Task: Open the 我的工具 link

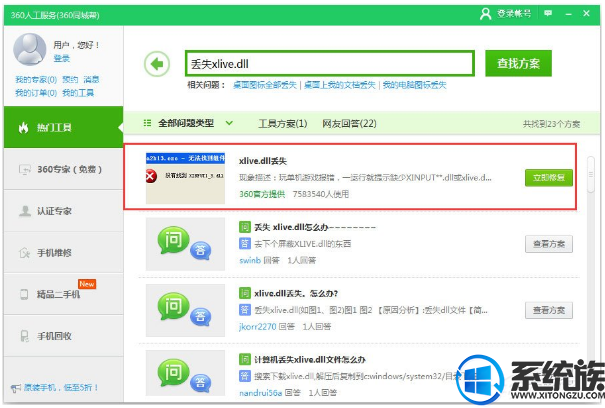Action: [78, 93]
